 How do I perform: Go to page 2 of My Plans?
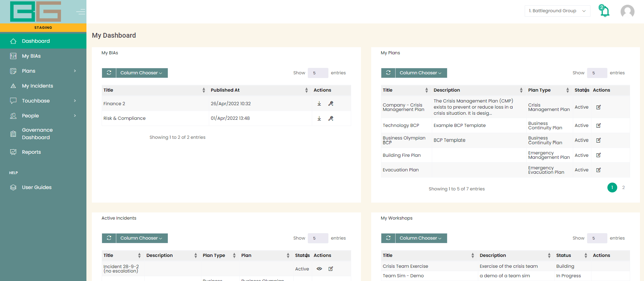coord(623,187)
